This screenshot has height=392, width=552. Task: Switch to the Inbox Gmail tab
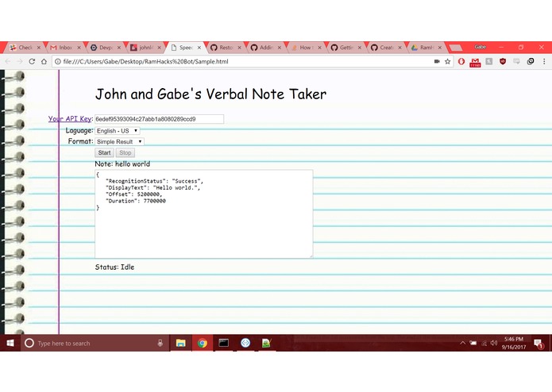[x=65, y=48]
